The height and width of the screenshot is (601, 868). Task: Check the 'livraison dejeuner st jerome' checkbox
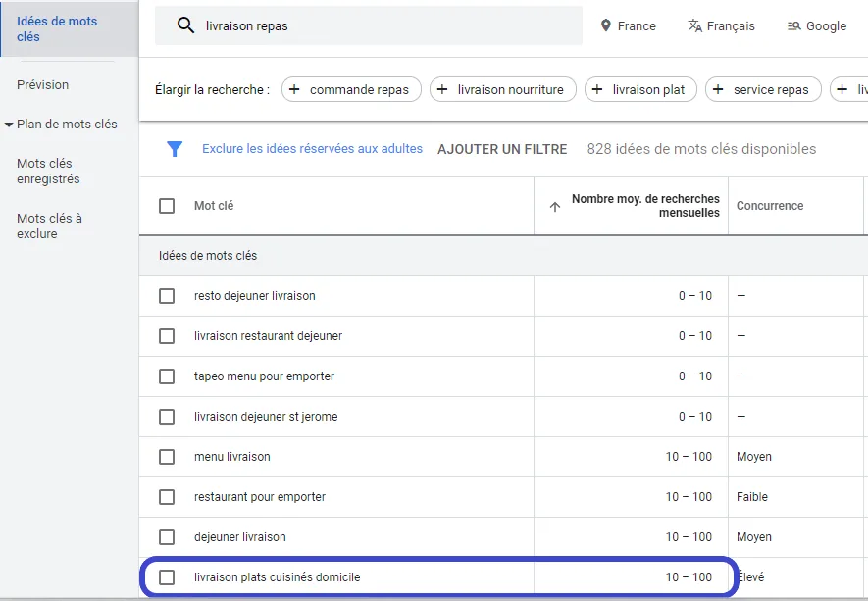point(167,417)
